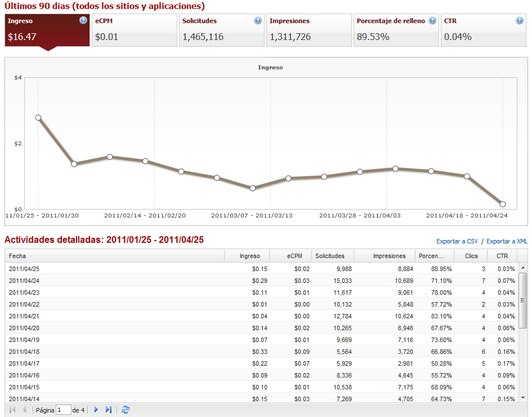Click first data point on Ingreso chart
Image resolution: width=532 pixels, height=417 pixels.
(38, 117)
